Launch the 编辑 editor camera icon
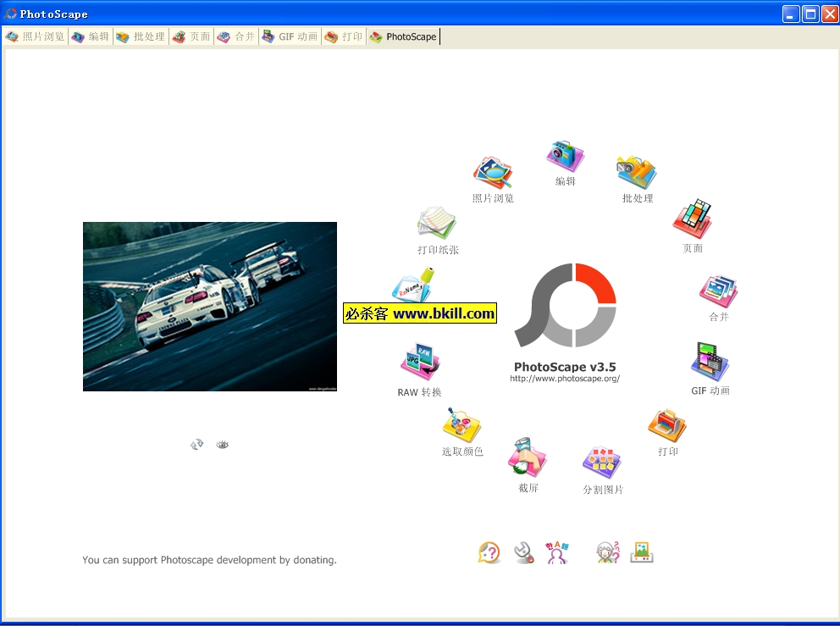 tap(565, 157)
